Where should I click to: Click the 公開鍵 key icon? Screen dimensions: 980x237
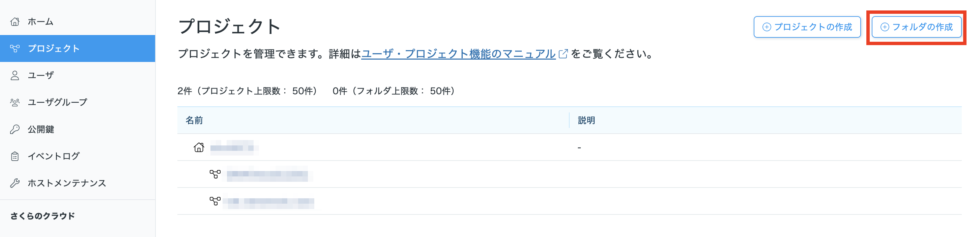click(15, 130)
